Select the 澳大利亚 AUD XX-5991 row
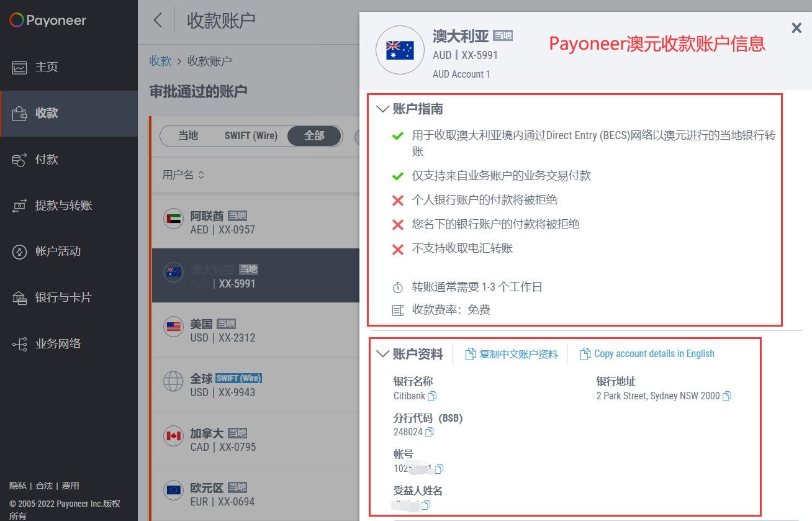Viewport: 812px width, 521px height. (x=256, y=276)
